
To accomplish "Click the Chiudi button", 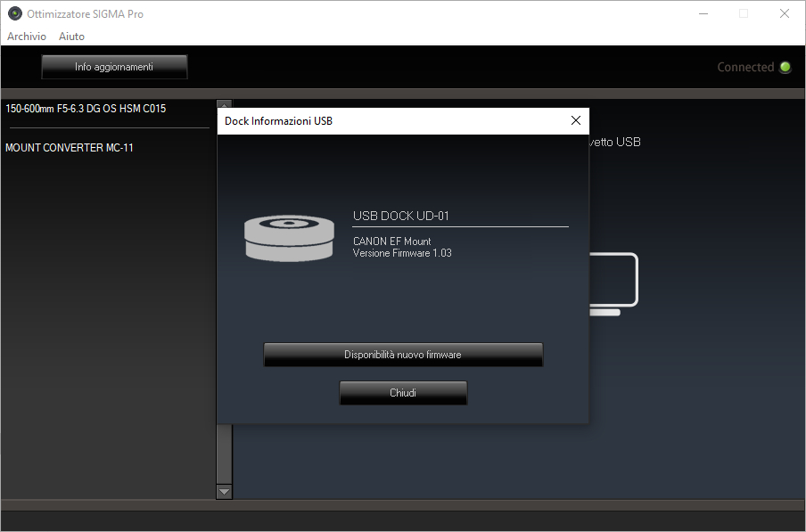I will 403,393.
